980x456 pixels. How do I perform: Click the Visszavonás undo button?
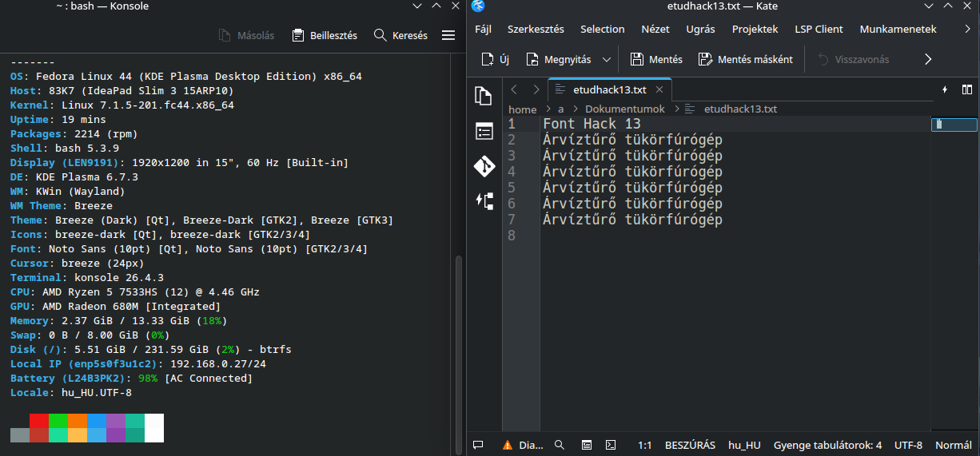coord(852,59)
